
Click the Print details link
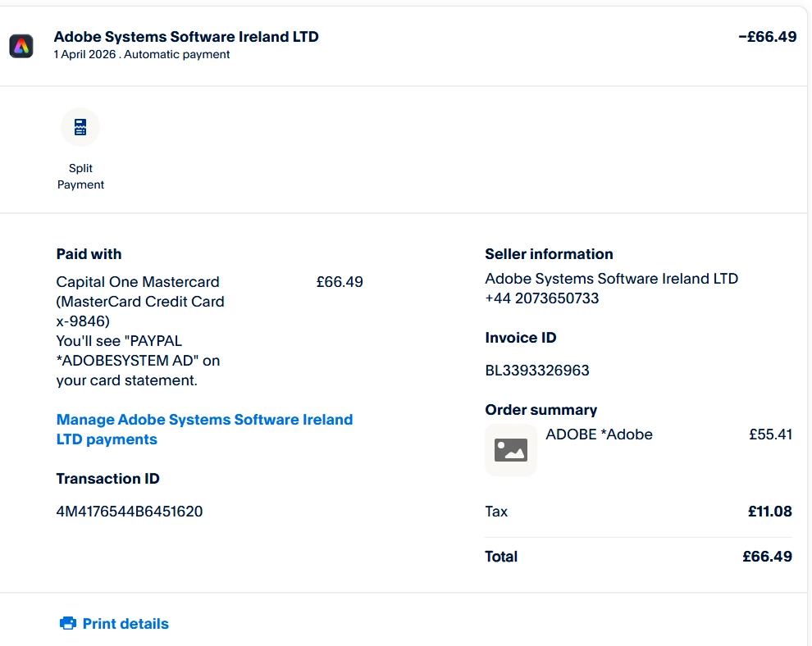click(125, 624)
